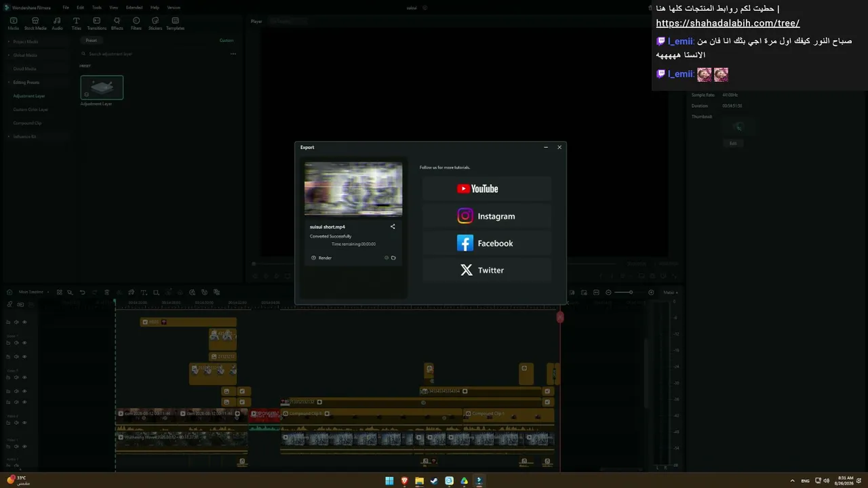The width and height of the screenshot is (868, 488).
Task: Open the Meter dropdown
Action: click(x=670, y=292)
